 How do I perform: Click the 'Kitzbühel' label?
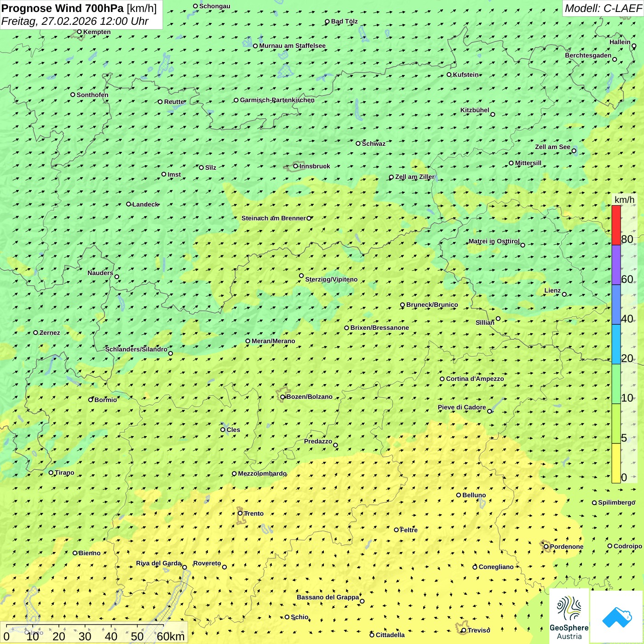[x=475, y=110]
